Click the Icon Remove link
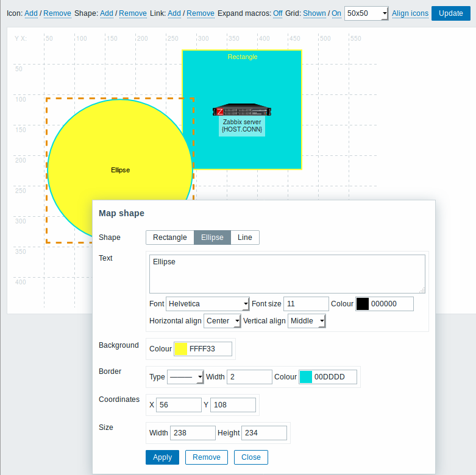 (57, 13)
